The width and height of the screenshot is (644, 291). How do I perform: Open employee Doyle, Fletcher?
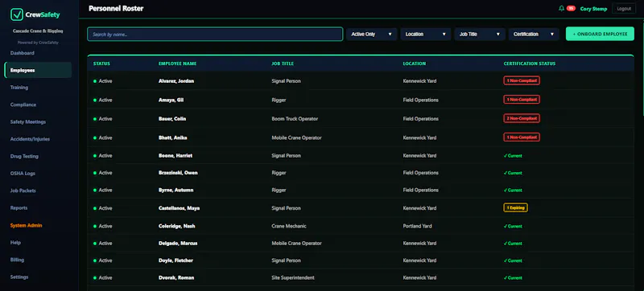click(x=175, y=260)
